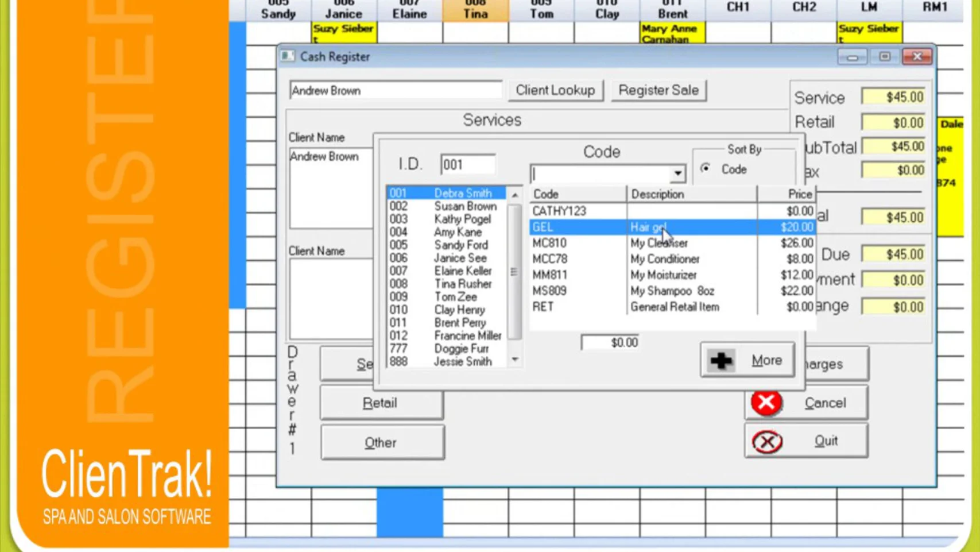This screenshot has height=552, width=980.
Task: Select employee 005 Sandy Ford
Action: [446, 245]
